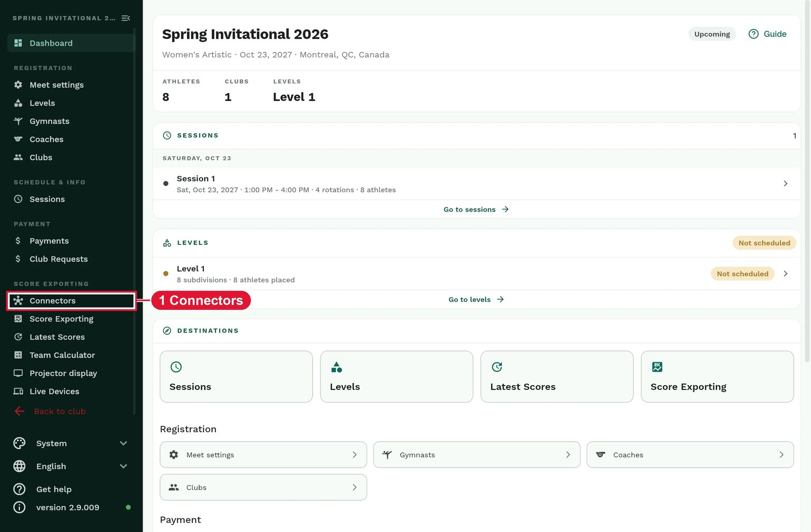Open the Dashboard sidebar item

[x=71, y=43]
